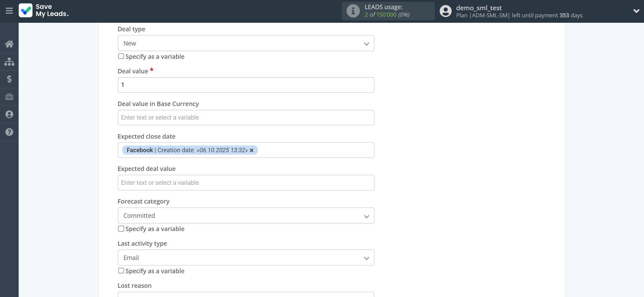Open Last activity type dropdown showing Email
Viewport: 644px width, 297px height.
pos(246,258)
